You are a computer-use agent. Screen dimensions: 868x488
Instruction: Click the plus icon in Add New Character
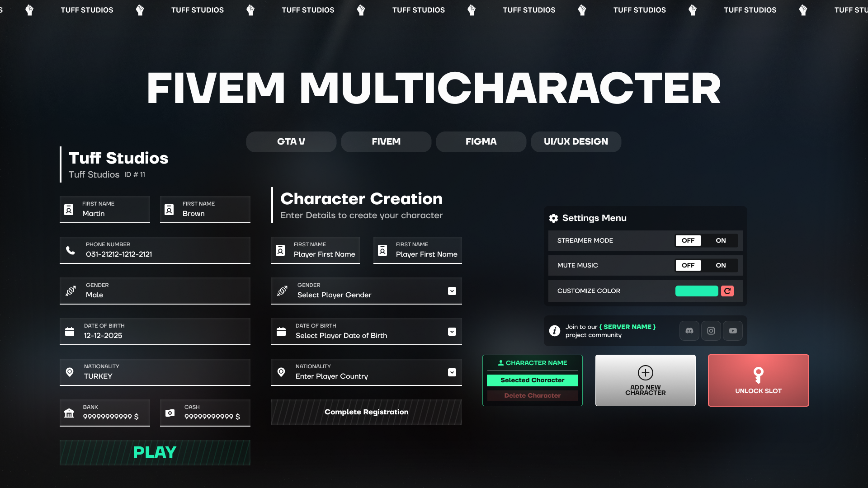coord(646,373)
